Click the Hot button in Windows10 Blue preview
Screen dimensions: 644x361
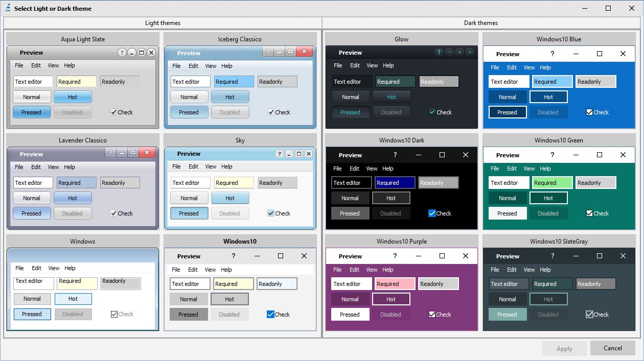(548, 97)
